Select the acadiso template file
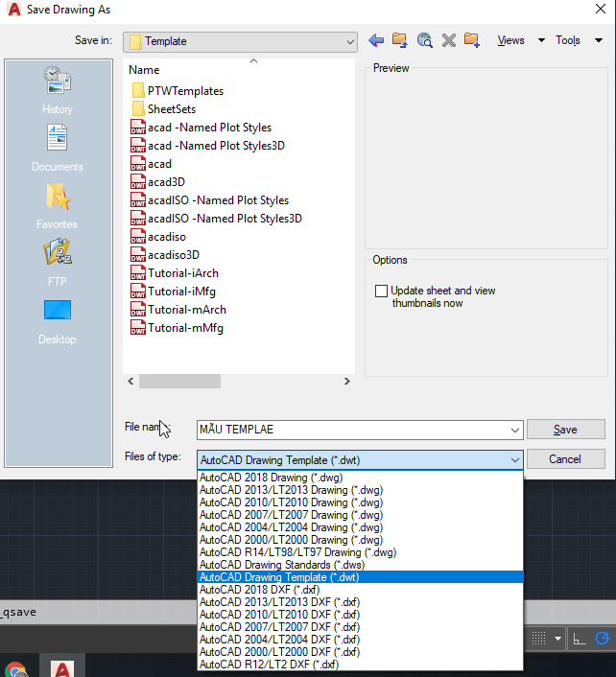 pyautogui.click(x=158, y=237)
